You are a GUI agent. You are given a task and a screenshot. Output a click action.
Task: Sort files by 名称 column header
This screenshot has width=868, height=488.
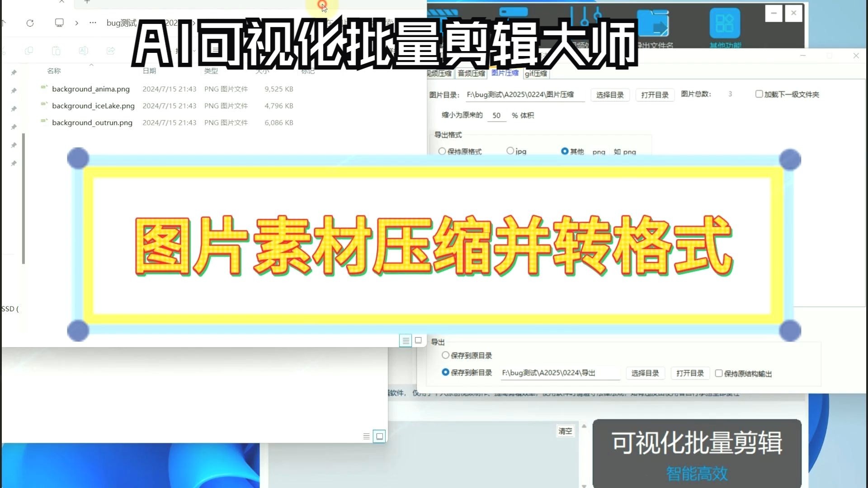point(54,71)
